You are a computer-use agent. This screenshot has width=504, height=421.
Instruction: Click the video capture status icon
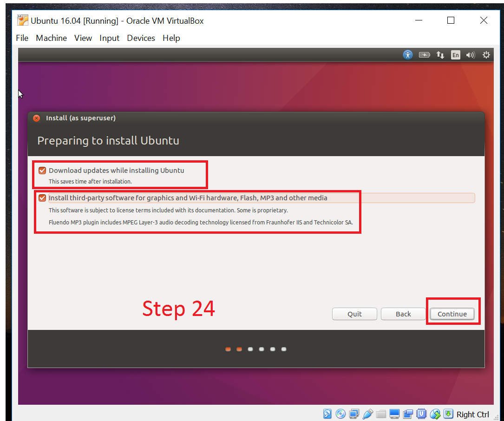[x=408, y=414]
